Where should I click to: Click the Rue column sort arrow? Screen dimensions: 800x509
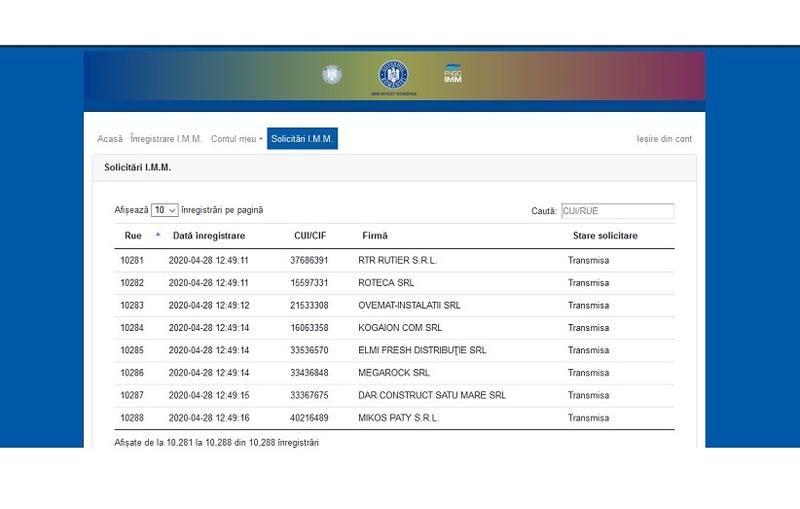coord(157,236)
